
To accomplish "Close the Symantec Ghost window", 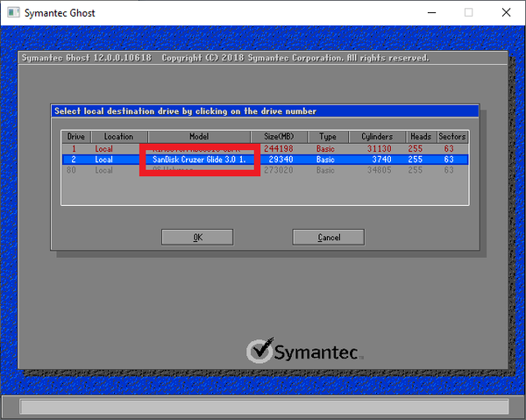I will click(508, 13).
